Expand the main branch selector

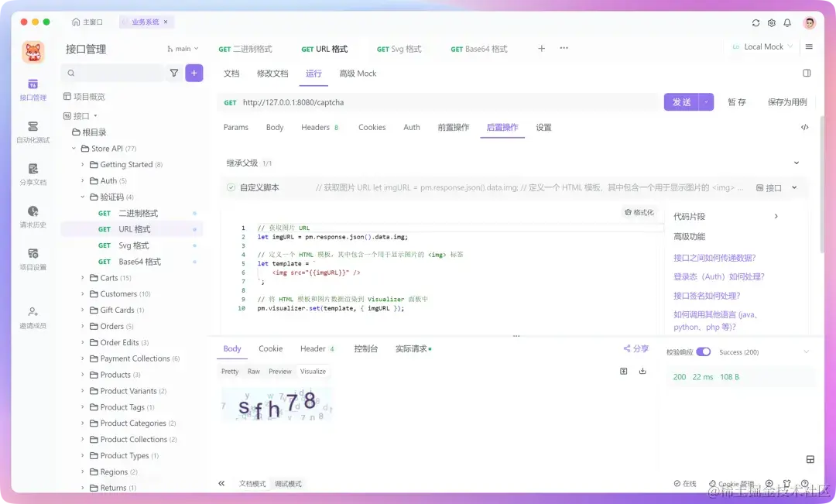pos(182,48)
